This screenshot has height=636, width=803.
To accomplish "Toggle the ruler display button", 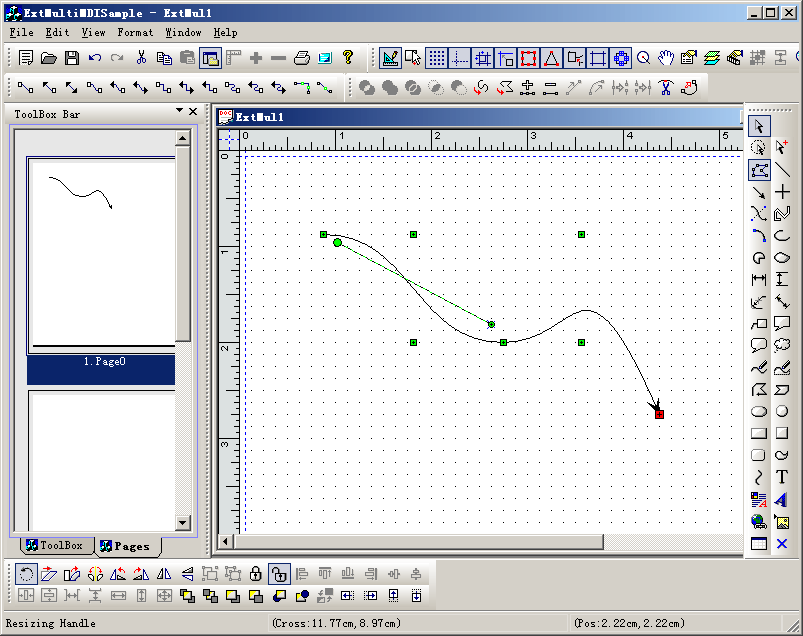I will tap(234, 58).
